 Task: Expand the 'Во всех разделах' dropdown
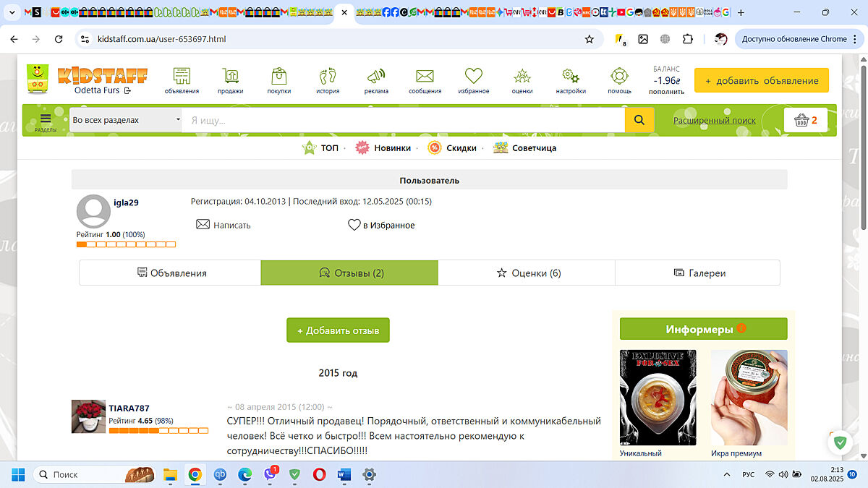click(126, 120)
